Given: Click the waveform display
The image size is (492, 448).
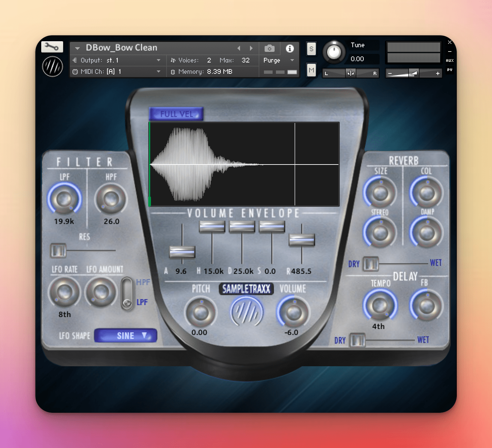Looking at the screenshot, I should (244, 164).
